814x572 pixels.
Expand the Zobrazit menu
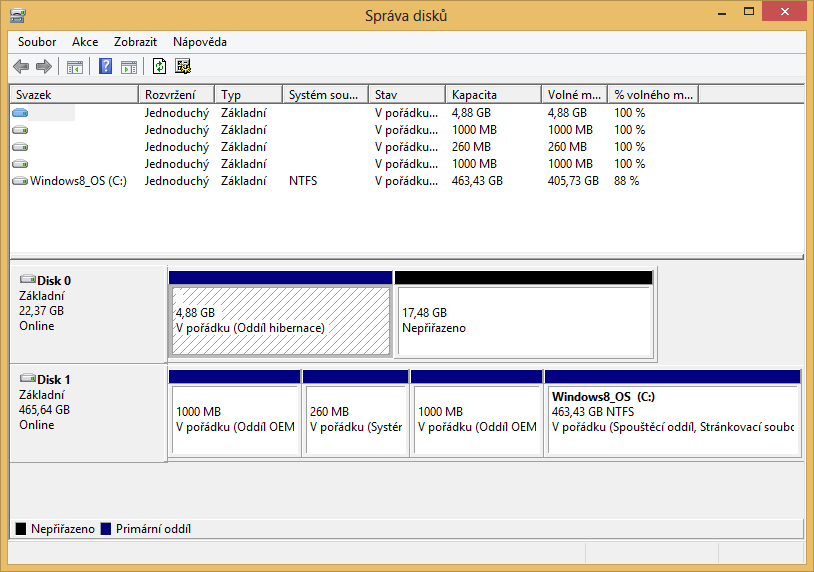tap(135, 42)
